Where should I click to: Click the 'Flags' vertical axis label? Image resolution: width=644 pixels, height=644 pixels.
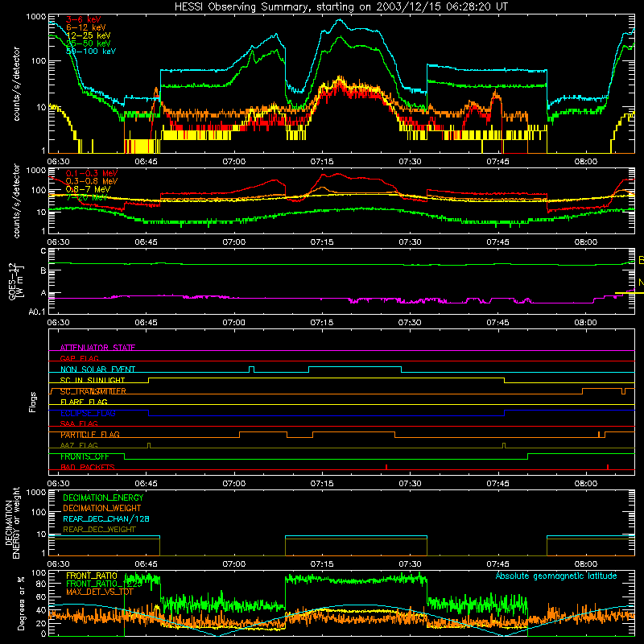coord(32,402)
